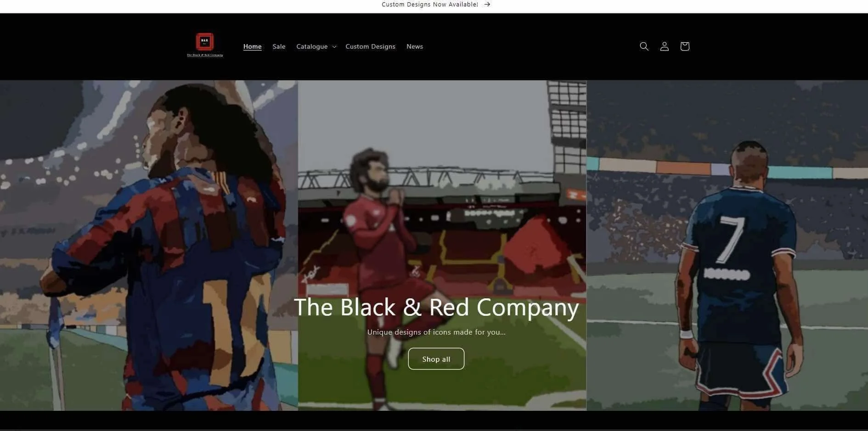
Task: Open the Custom Designs page
Action: point(370,46)
